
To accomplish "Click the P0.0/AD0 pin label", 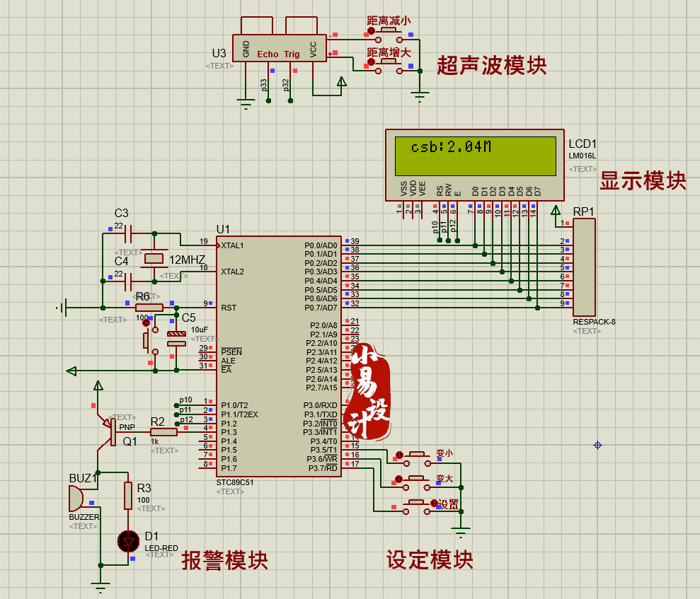I will tap(321, 246).
